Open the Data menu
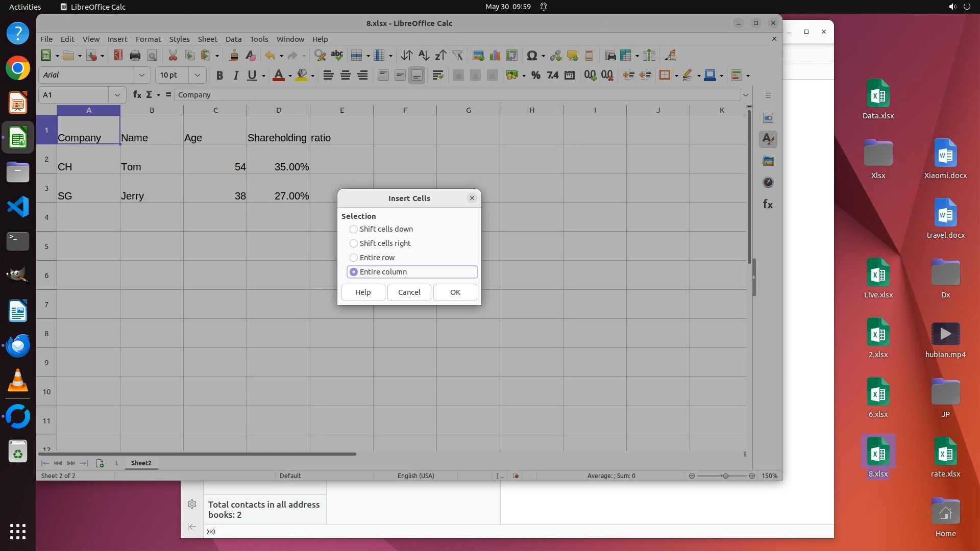The image size is (980, 551). pos(233,39)
